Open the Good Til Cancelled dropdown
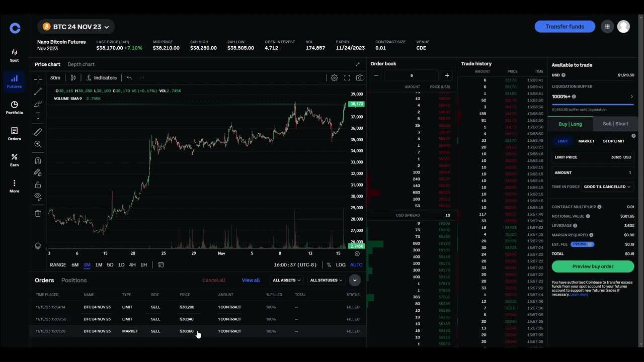 coord(607,187)
